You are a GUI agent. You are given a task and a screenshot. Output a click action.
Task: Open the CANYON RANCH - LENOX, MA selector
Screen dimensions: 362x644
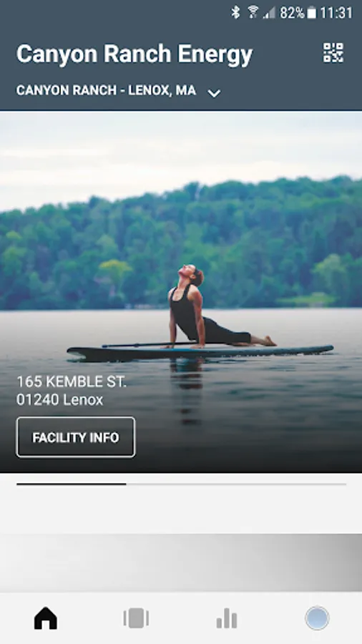point(118,91)
